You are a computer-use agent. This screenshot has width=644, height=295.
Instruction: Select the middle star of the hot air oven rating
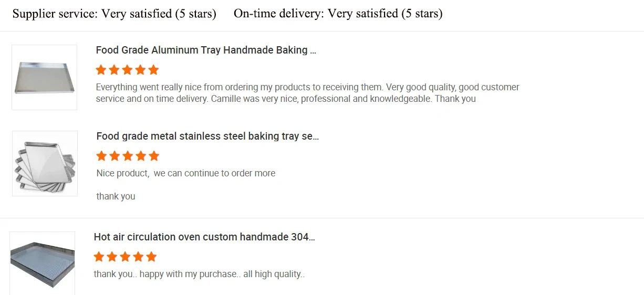(125, 257)
